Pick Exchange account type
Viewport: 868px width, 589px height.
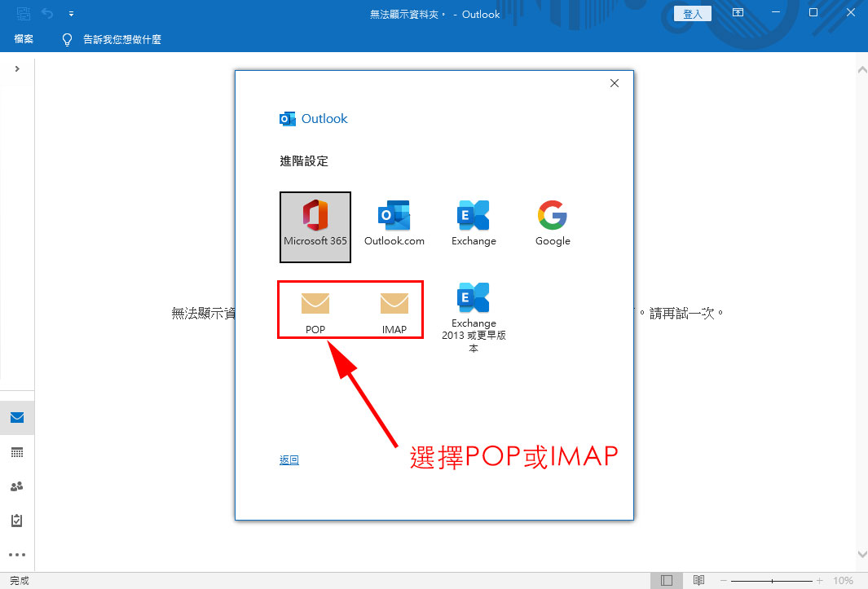[474, 224]
